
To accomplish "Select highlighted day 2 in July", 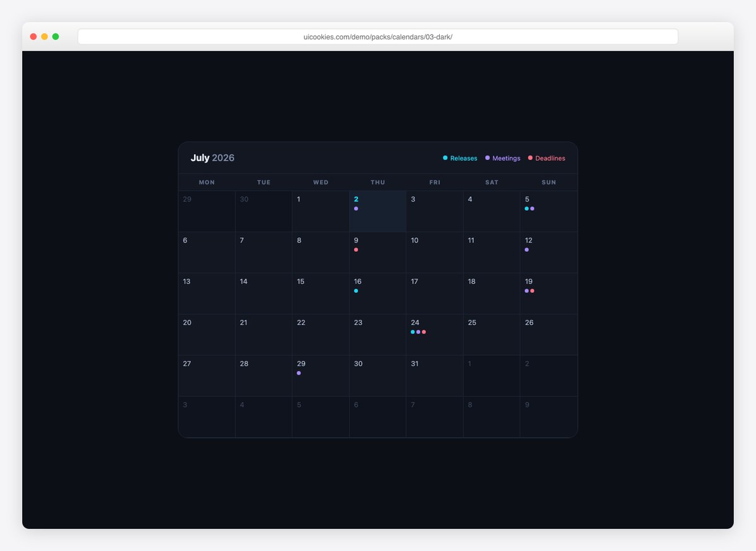I will [378, 212].
